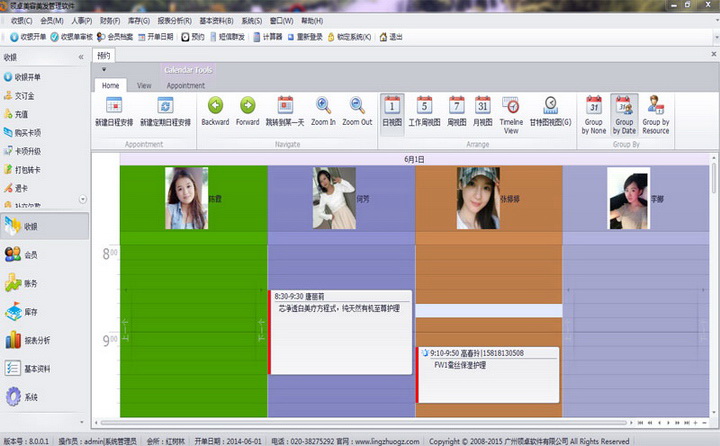Screen dimensions: 720x446
Task: Click 购买卡项 in left sidebar
Action: [22, 132]
